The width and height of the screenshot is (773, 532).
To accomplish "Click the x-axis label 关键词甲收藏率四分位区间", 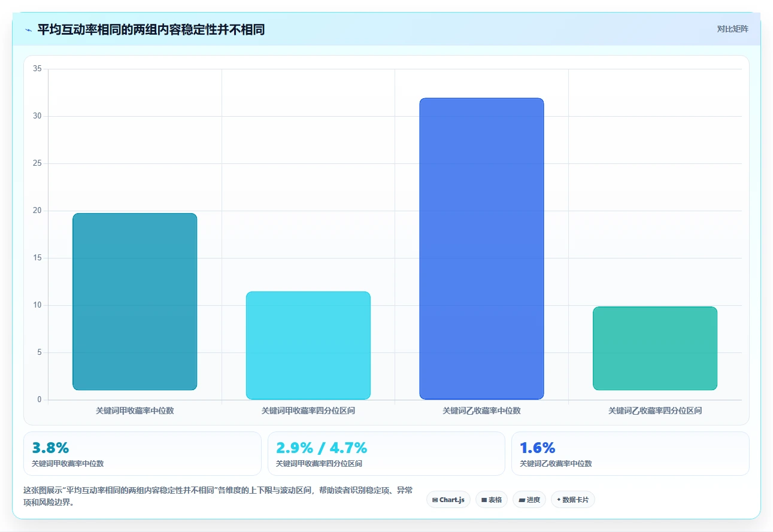I will click(x=308, y=411).
